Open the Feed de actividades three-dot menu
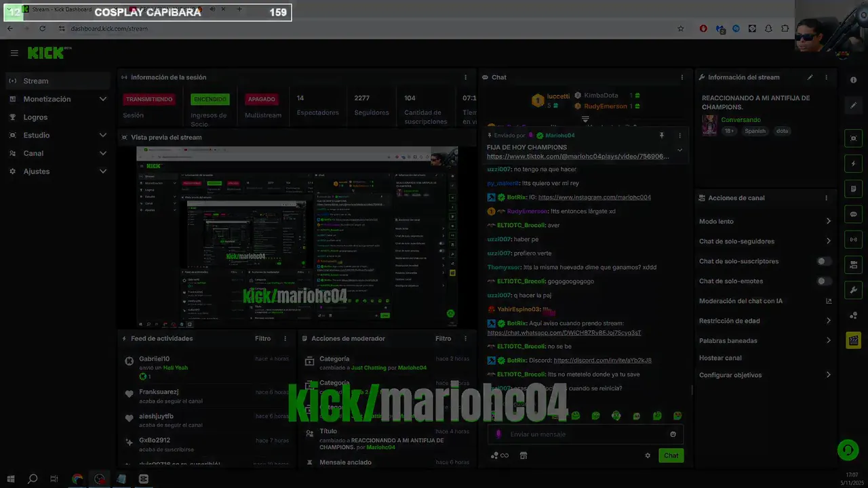The image size is (868, 488). pos(285,338)
